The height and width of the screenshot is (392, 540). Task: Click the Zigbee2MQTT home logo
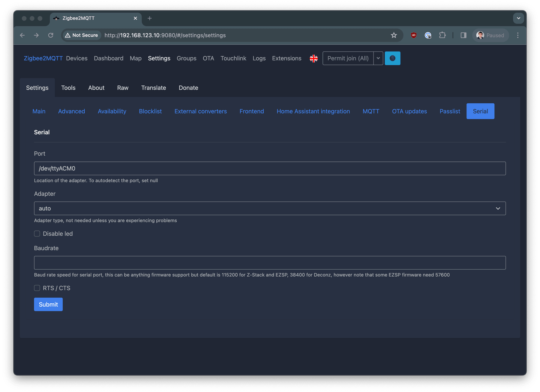43,58
